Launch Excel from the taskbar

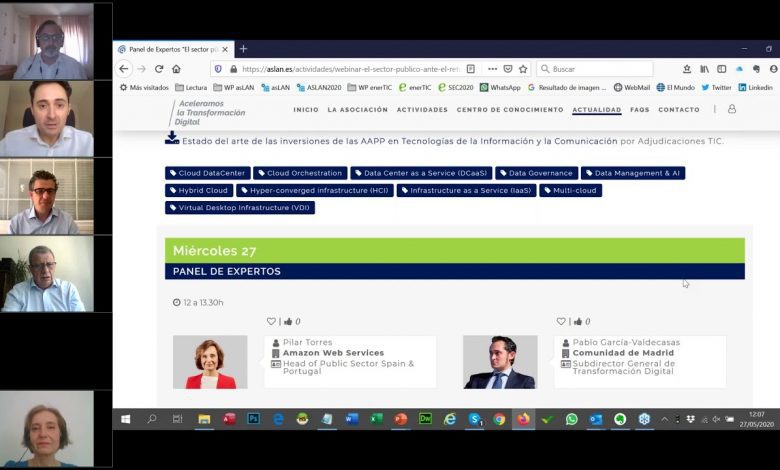(376, 419)
